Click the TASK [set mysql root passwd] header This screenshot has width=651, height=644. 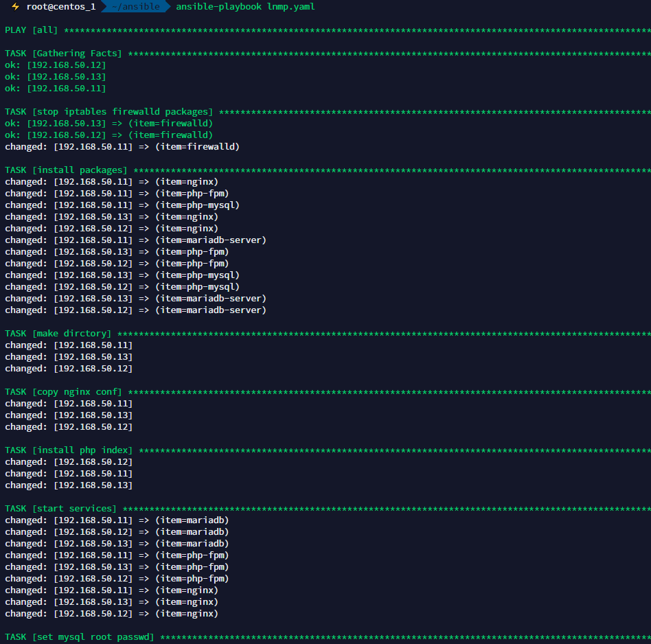80,637
